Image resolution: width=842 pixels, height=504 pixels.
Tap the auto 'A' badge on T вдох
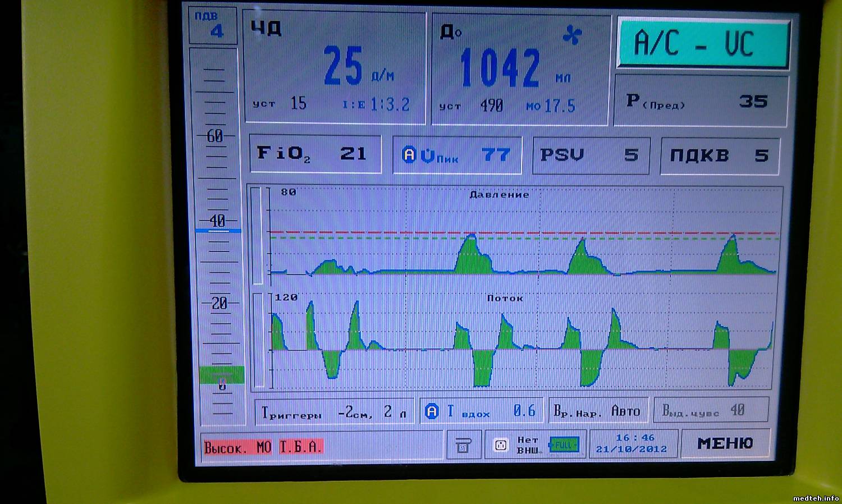(431, 411)
